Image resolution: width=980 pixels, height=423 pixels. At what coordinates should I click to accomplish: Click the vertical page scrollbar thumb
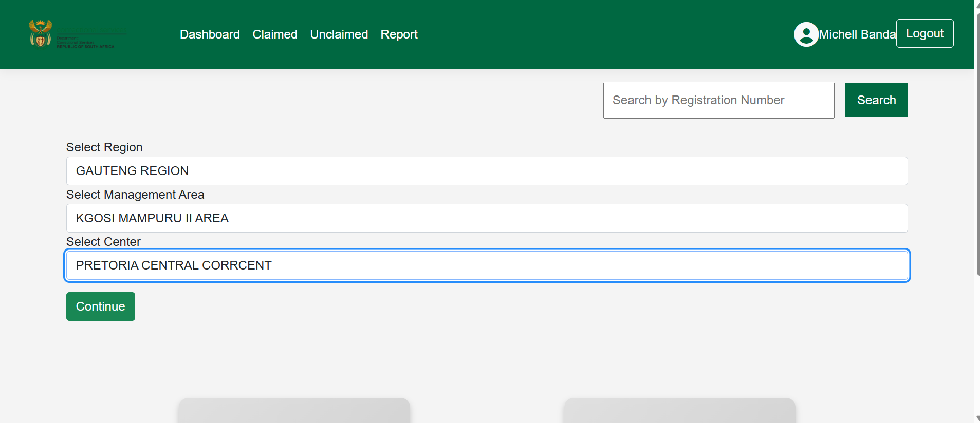[977, 144]
